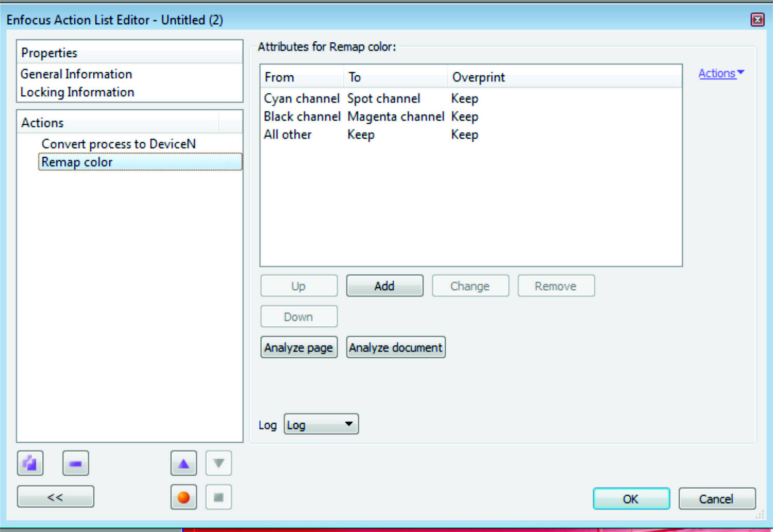Click the add action icon button
Viewport: 773px width, 532px height.
[30, 463]
